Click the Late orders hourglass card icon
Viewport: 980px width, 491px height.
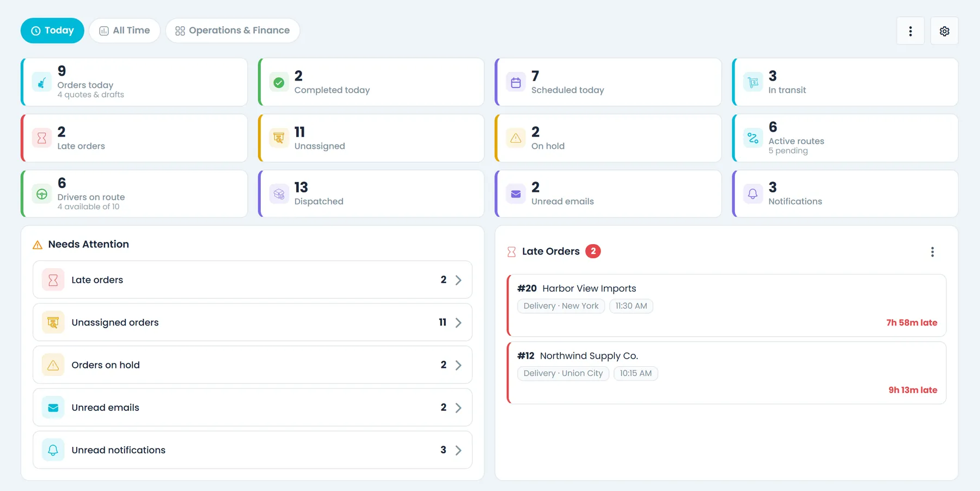42,138
